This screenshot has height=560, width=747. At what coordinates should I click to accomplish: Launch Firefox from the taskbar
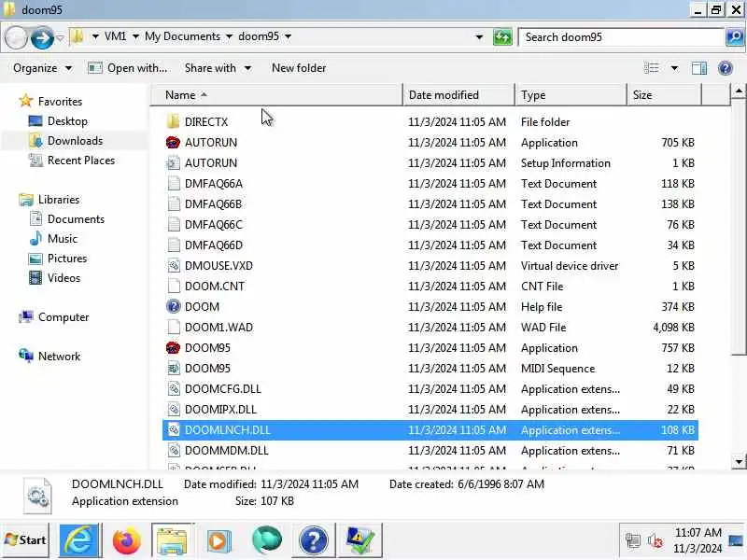click(126, 540)
